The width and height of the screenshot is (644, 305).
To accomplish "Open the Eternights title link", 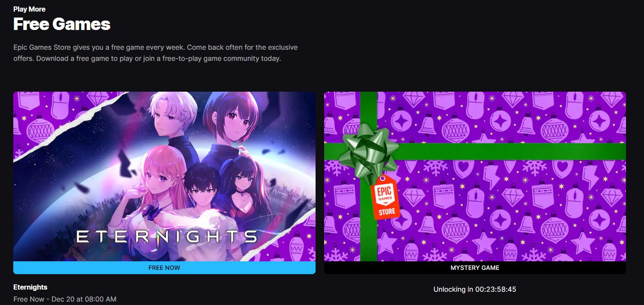I will coord(30,287).
